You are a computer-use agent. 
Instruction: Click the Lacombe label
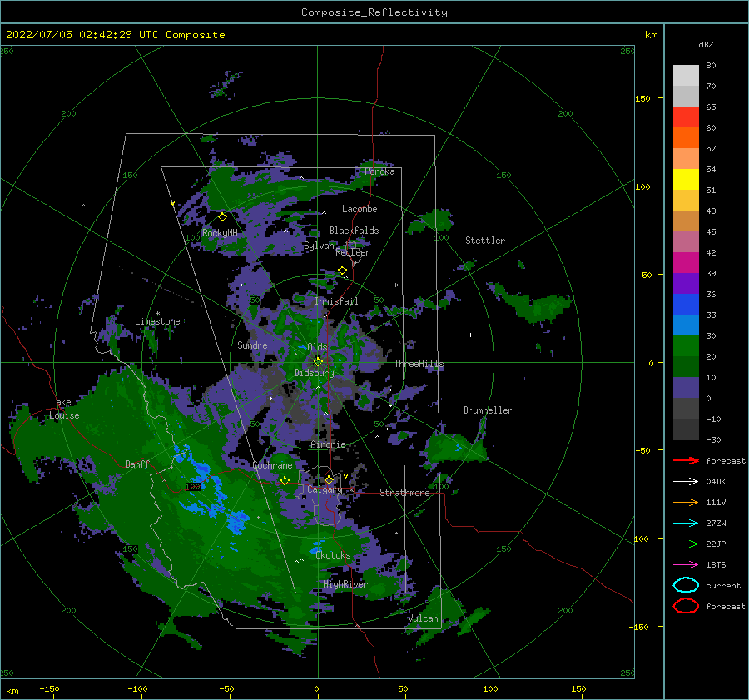coord(360,209)
